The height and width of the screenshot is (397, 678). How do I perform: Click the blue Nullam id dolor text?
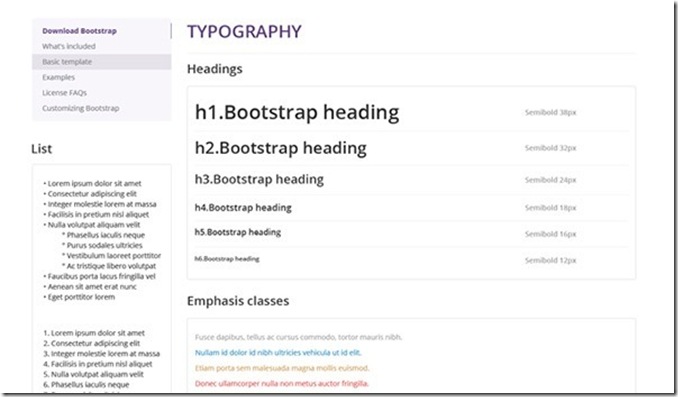(278, 353)
